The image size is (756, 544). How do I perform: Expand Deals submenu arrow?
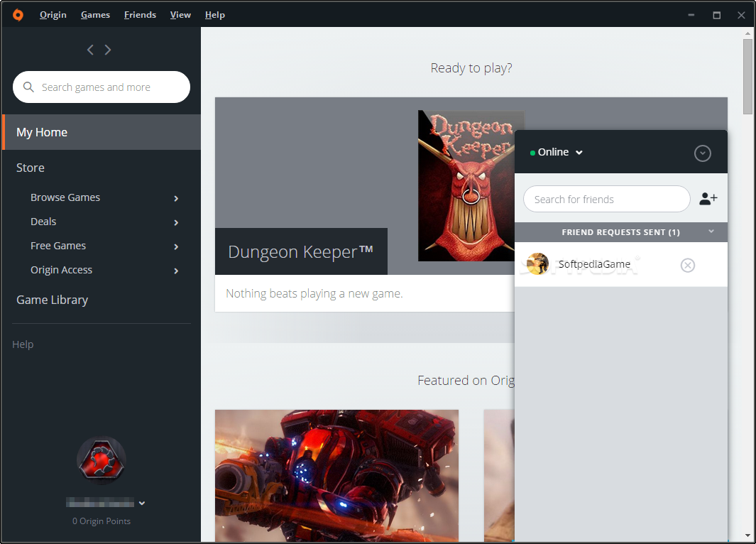(176, 222)
